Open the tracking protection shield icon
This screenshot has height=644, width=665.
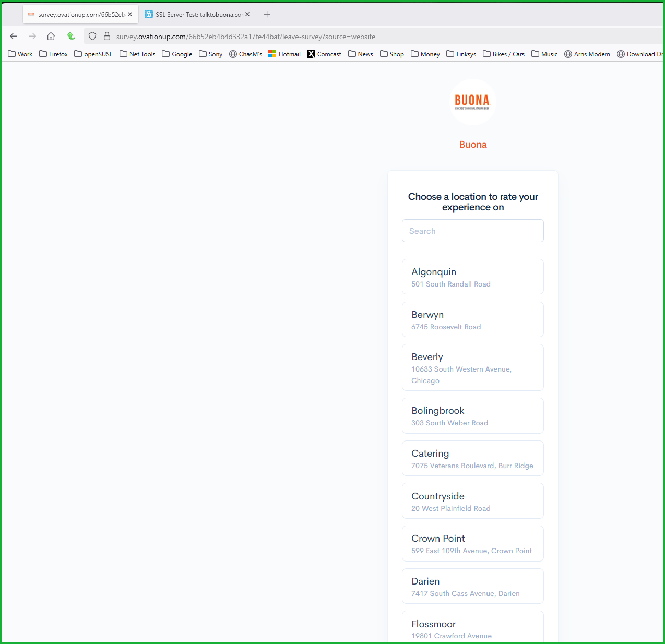(92, 37)
